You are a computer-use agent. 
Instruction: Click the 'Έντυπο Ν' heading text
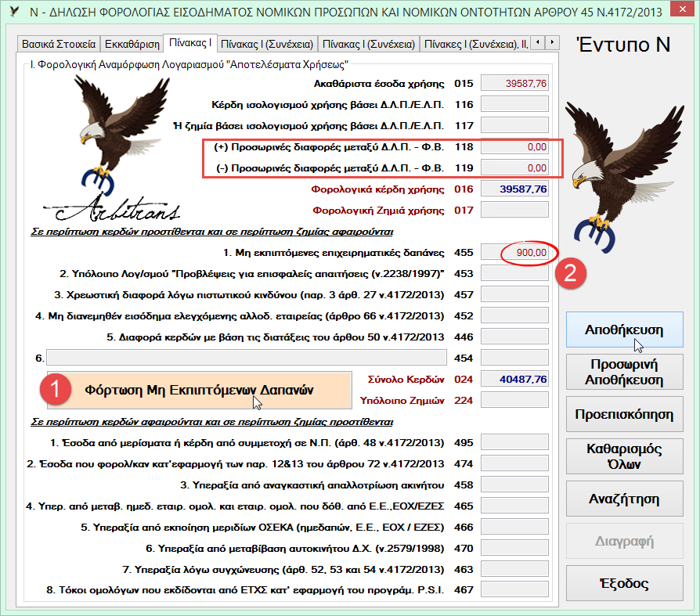coord(623,44)
